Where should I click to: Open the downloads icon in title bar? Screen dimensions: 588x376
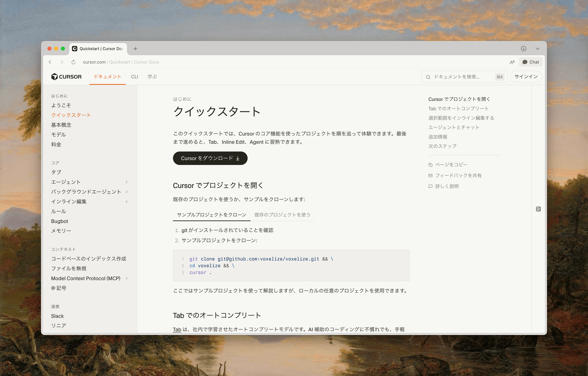click(523, 49)
